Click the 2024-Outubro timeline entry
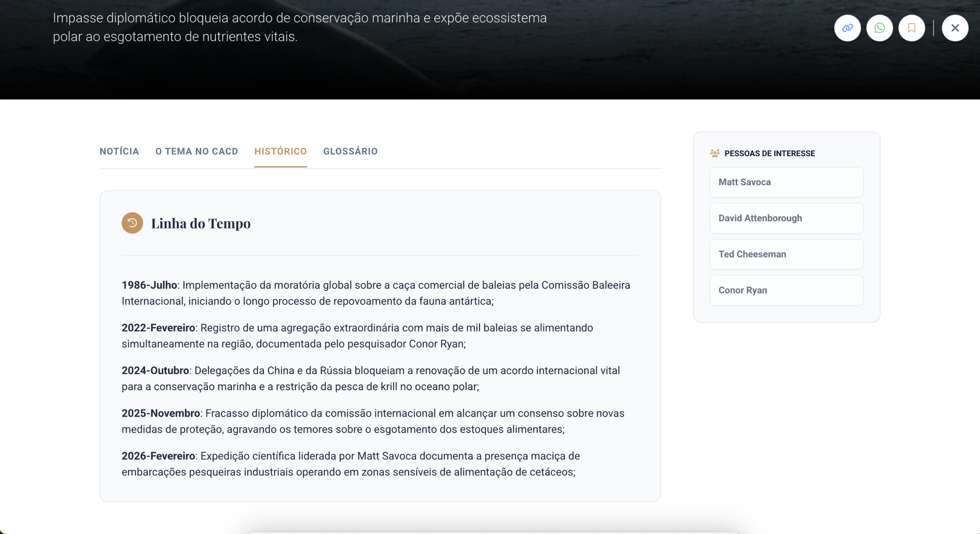980x534 pixels. coord(371,378)
